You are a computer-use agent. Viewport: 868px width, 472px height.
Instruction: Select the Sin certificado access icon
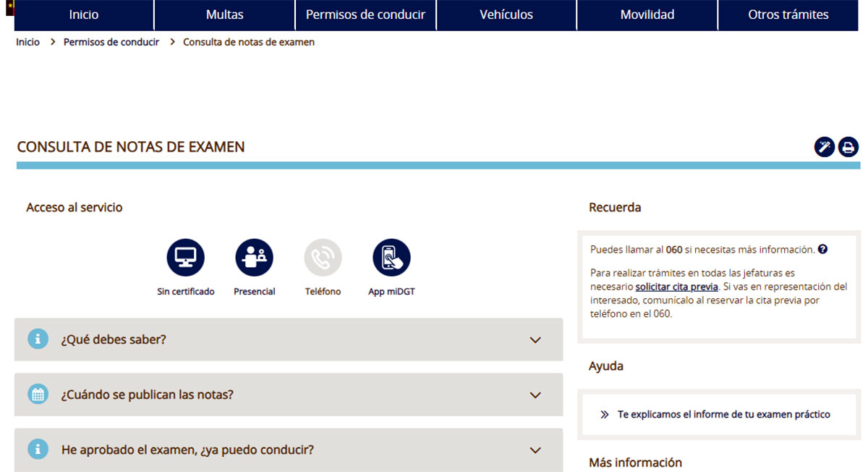click(x=185, y=256)
